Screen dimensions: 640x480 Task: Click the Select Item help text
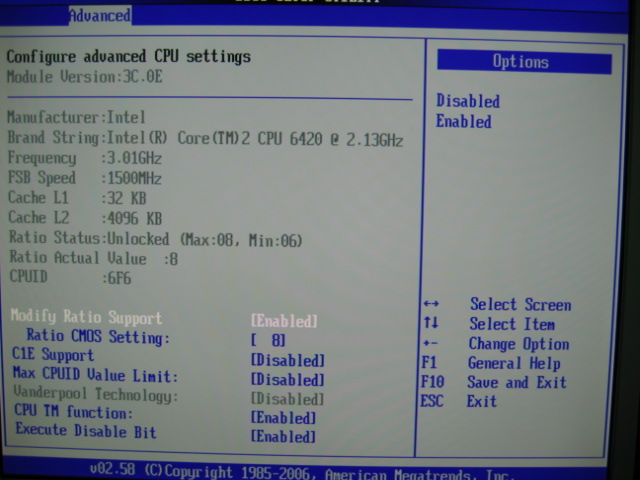point(512,324)
